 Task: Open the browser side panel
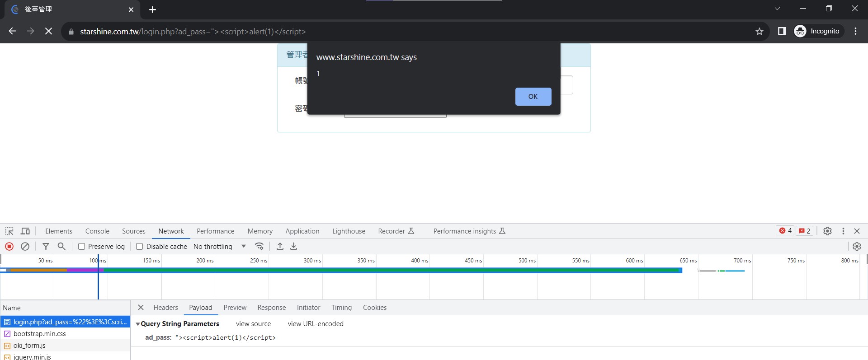pyautogui.click(x=782, y=31)
